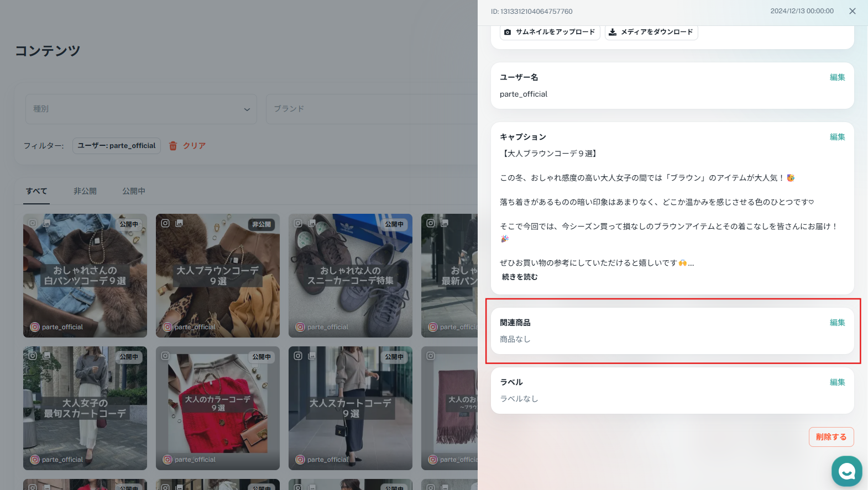This screenshot has width=868, height=490.
Task: Clear filters with クリア
Action: pyautogui.click(x=194, y=146)
